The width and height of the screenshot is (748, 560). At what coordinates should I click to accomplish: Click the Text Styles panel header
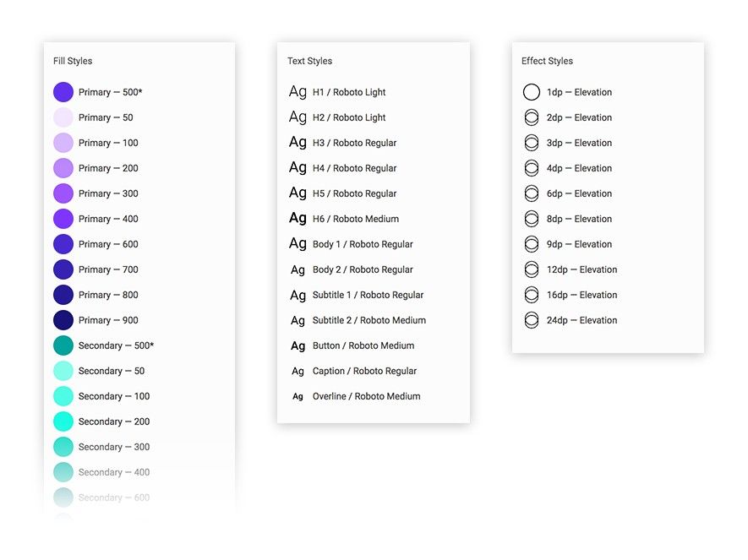coord(309,61)
